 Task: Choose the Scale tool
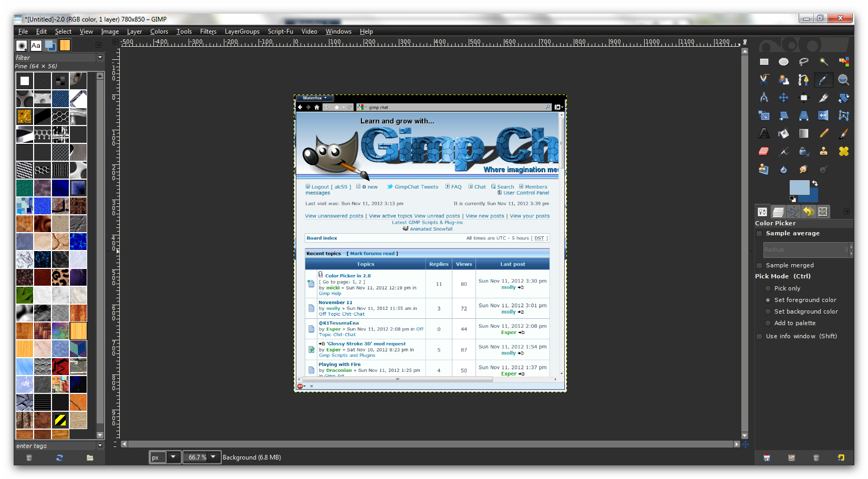764,116
